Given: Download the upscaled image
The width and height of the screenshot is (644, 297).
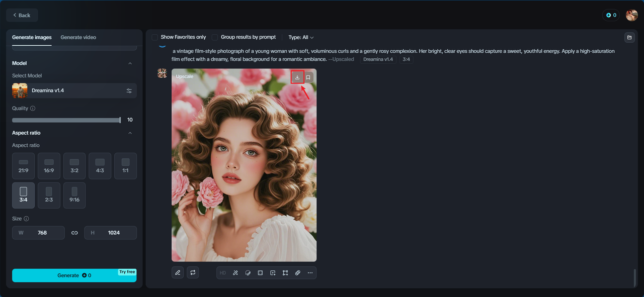Looking at the screenshot, I should tap(297, 77).
